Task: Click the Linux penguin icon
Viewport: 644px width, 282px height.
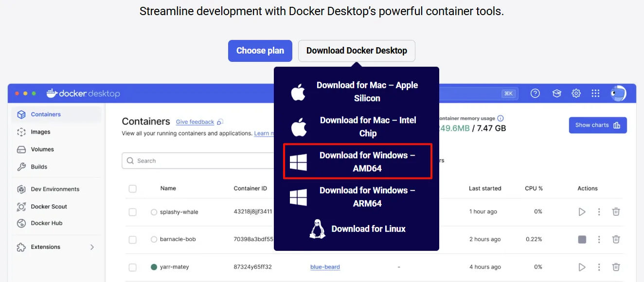Action: tap(318, 229)
